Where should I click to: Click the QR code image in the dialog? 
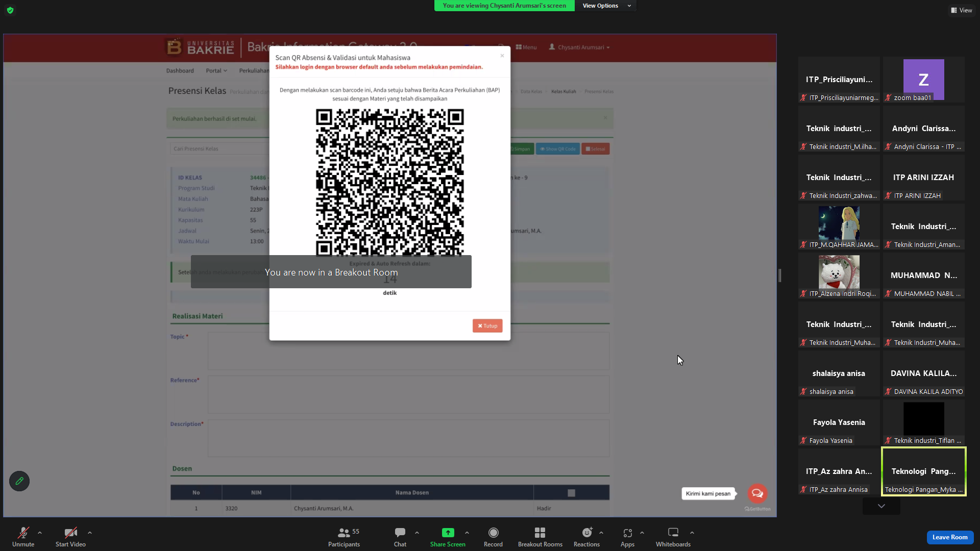point(390,183)
